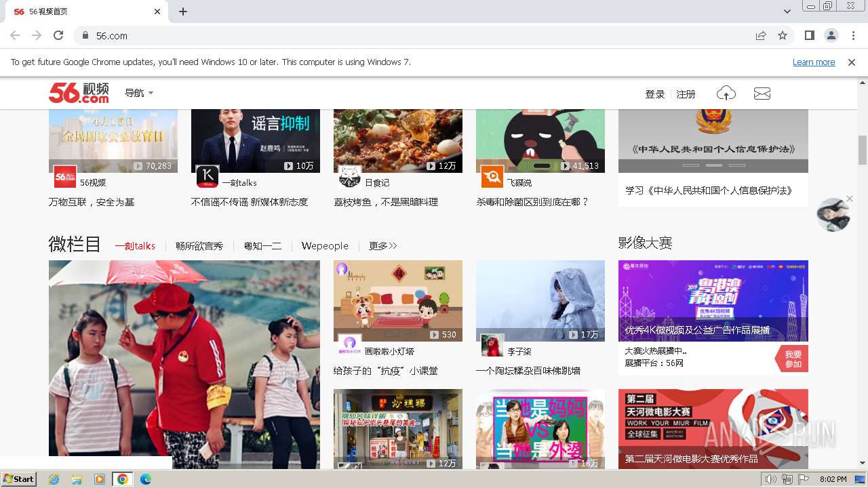The width and height of the screenshot is (868, 488).
Task: Select the 粤知一二 column tab
Action: [262, 246]
